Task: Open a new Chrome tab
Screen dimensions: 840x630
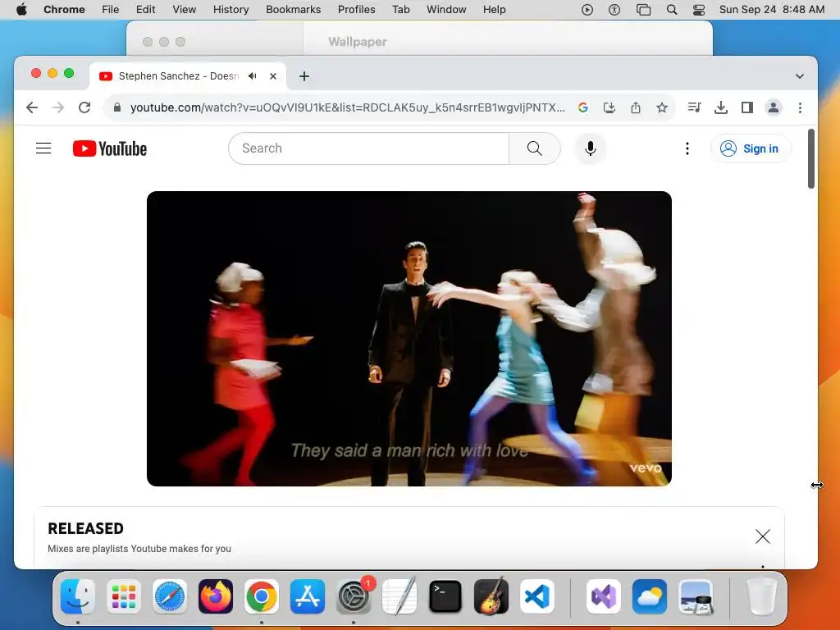Action: 304,76
